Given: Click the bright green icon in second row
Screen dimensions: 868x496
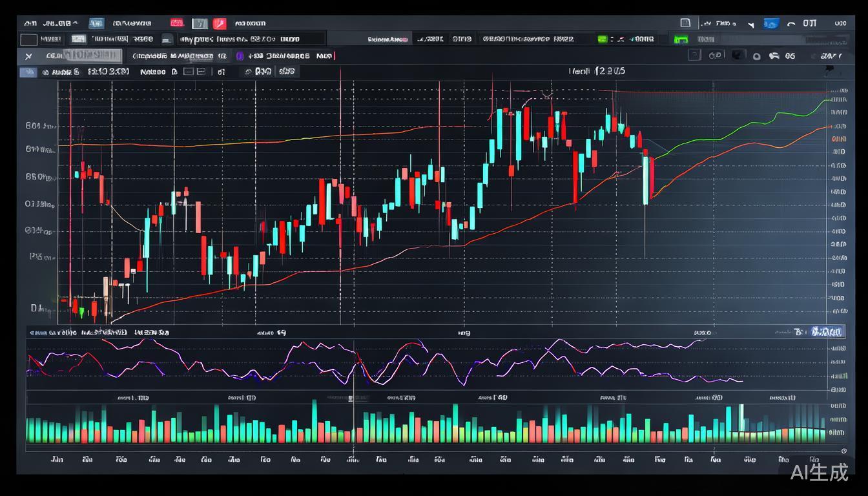Looking at the screenshot, I should click(681, 39).
